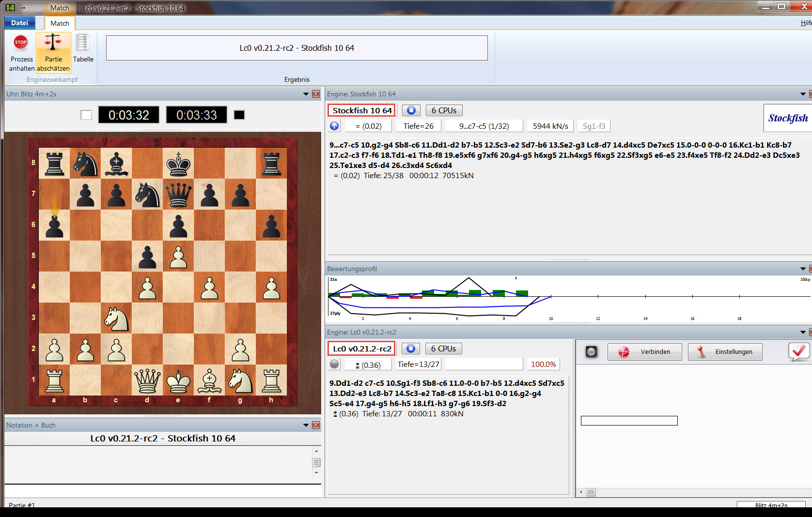Select the white rook on h1
The height and width of the screenshot is (517, 812).
click(271, 380)
